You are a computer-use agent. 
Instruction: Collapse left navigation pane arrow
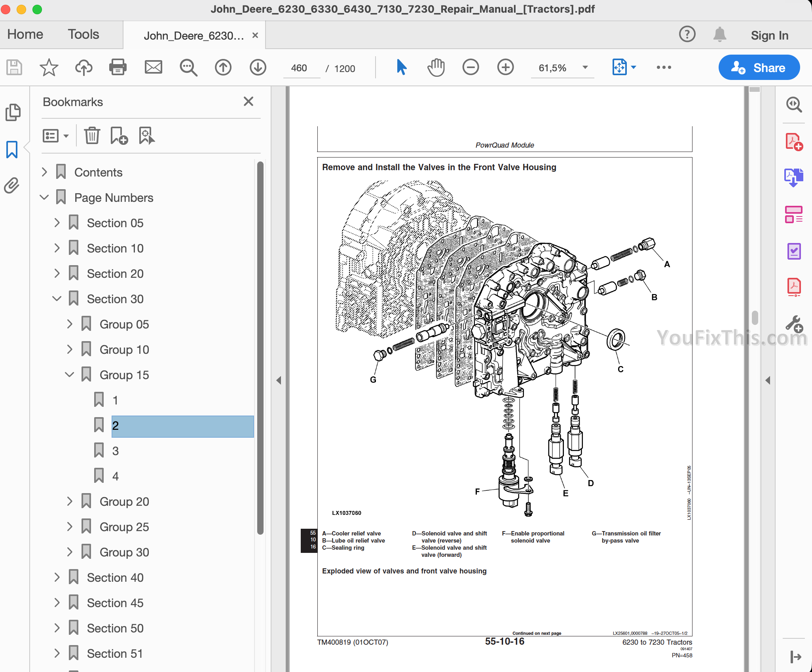279,380
